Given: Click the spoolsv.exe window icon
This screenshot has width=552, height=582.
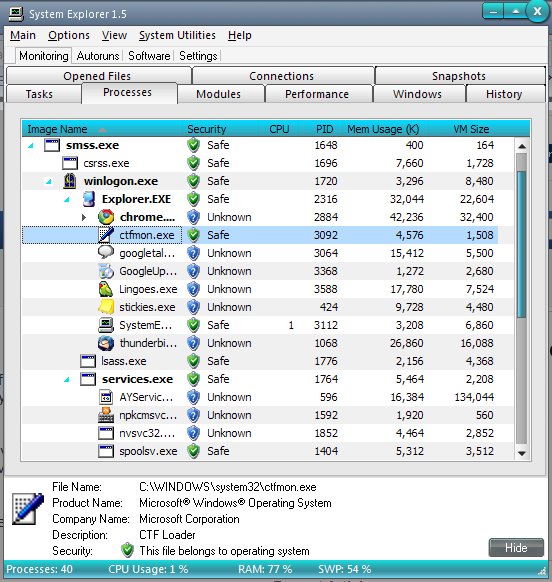Looking at the screenshot, I should 106,451.
